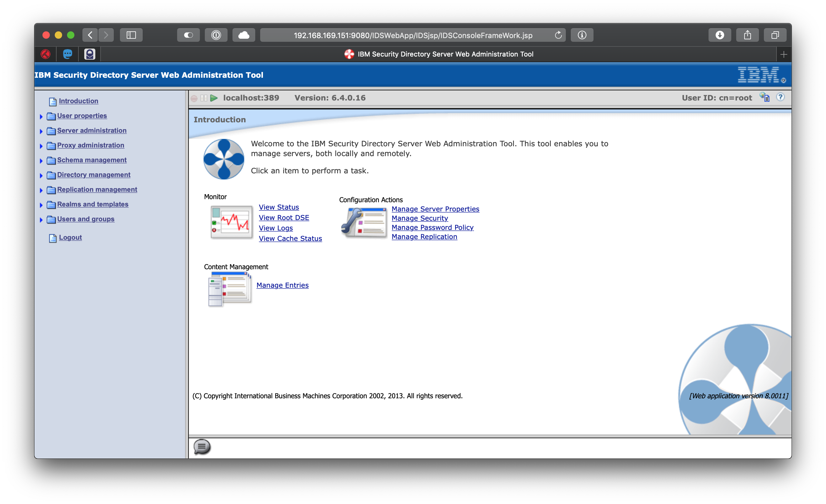Click Logout in the sidebar
826x504 pixels.
coord(70,237)
